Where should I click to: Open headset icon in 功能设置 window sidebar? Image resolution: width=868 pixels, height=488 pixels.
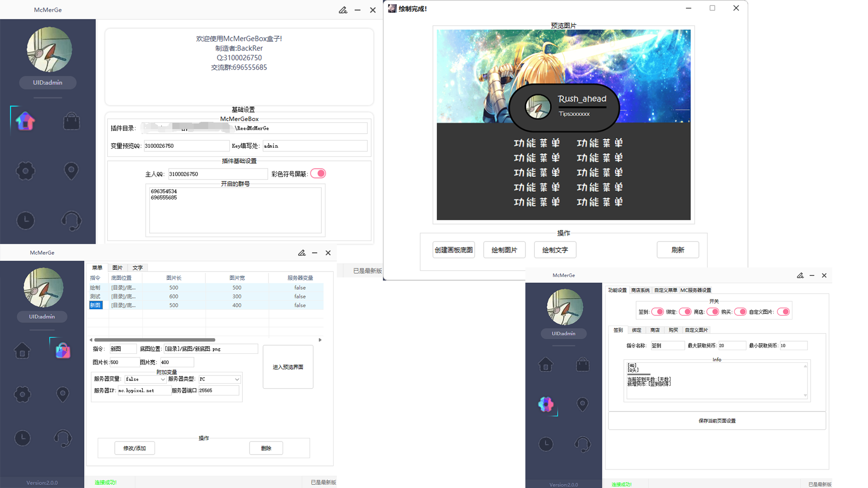point(583,444)
